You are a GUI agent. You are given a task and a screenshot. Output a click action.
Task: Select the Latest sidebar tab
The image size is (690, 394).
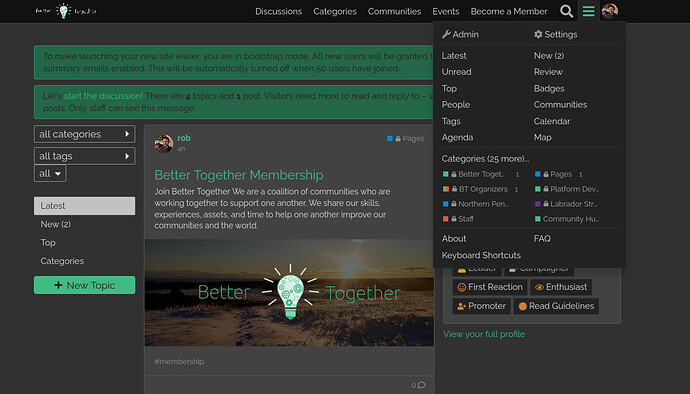click(x=84, y=206)
